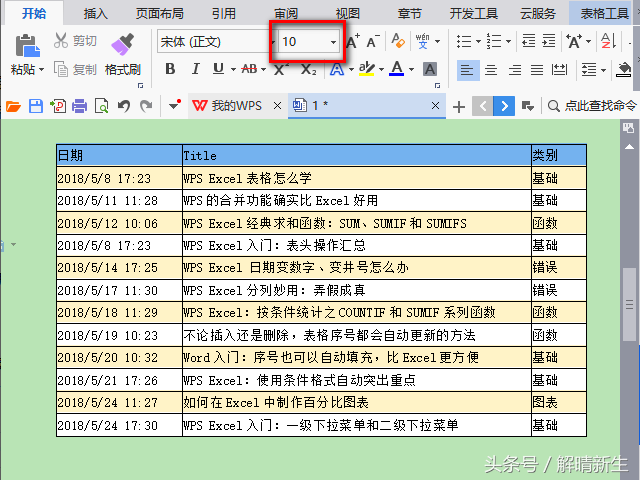Expand the bulleted list style arrow

click(478, 41)
